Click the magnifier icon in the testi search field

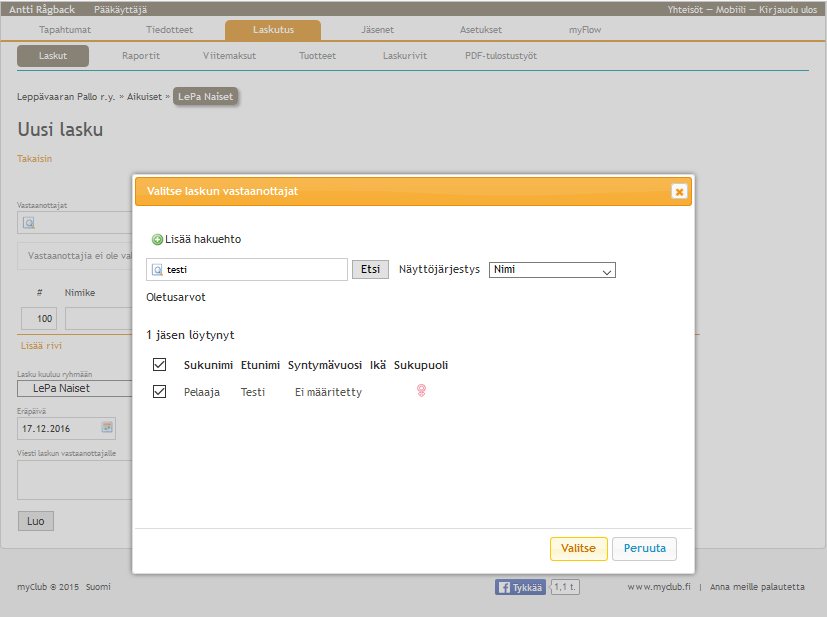(157, 270)
